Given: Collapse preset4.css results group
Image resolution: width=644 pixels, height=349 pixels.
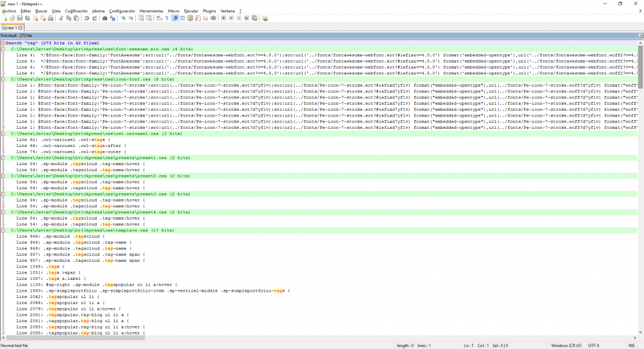Looking at the screenshot, I should click(3, 213).
